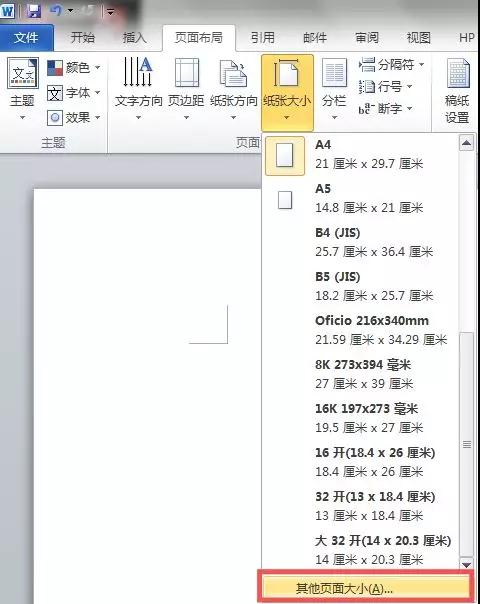Image resolution: width=480 pixels, height=604 pixels.
Task: Click the 纸张方向 orientation icon
Action: [233, 73]
